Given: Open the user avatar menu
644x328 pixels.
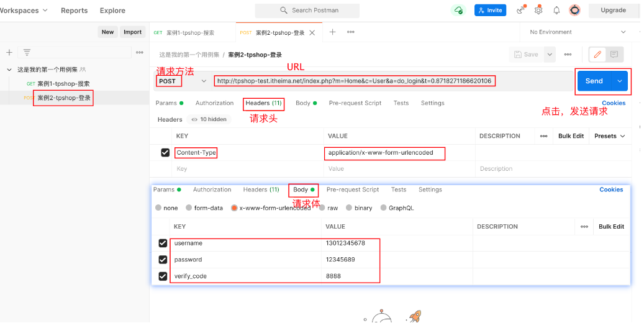Looking at the screenshot, I should [574, 11].
